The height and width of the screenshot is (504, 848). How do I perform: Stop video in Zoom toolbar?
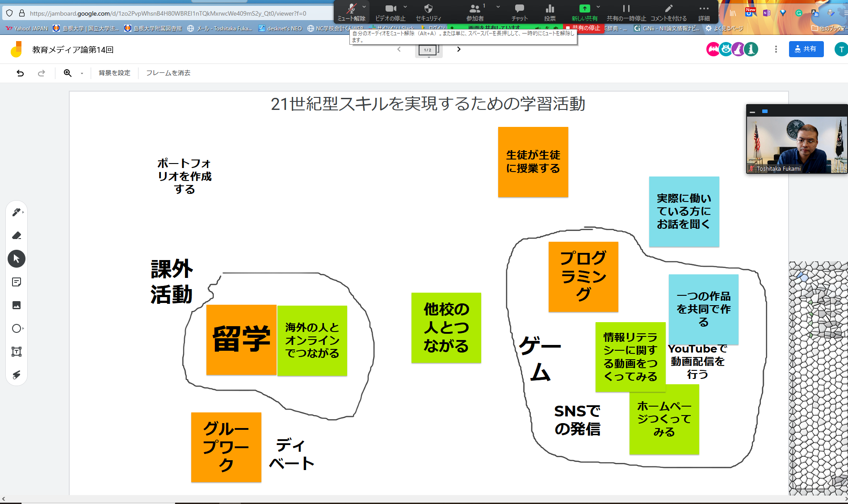point(390,12)
